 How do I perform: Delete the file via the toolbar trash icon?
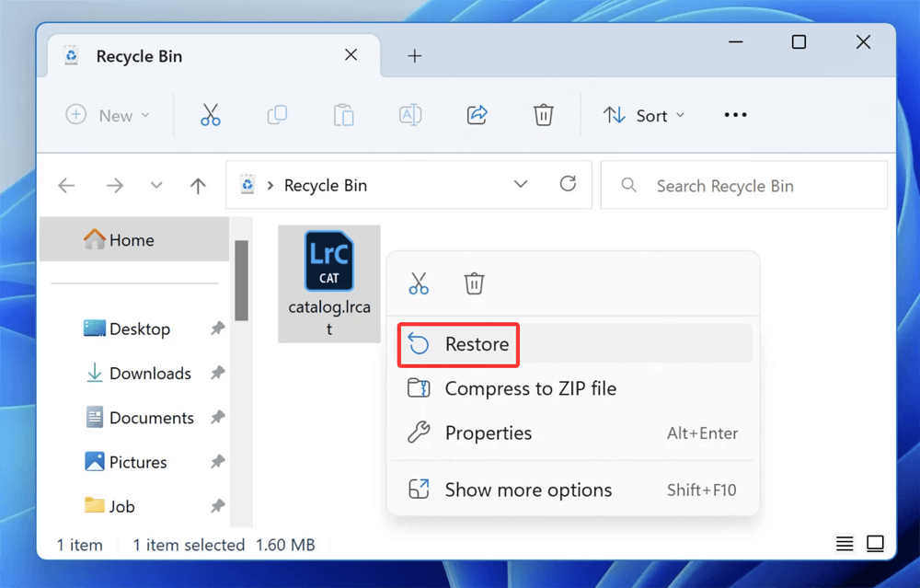click(x=543, y=115)
